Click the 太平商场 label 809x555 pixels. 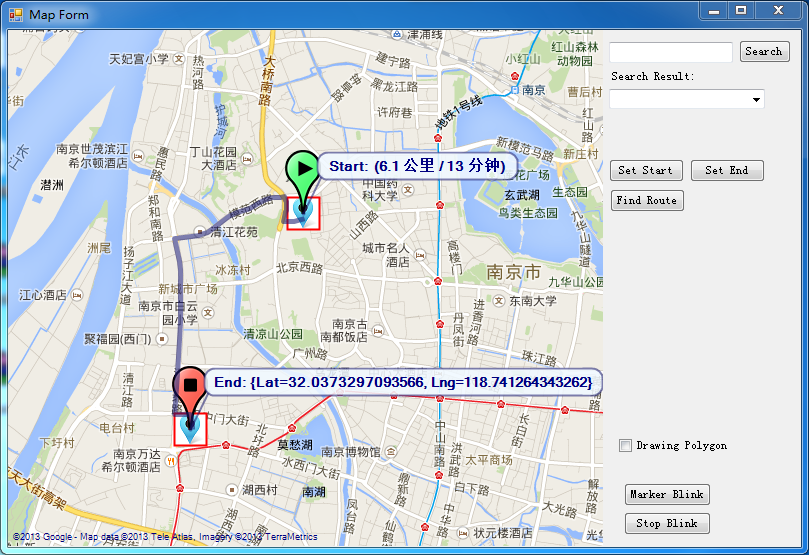click(x=489, y=459)
